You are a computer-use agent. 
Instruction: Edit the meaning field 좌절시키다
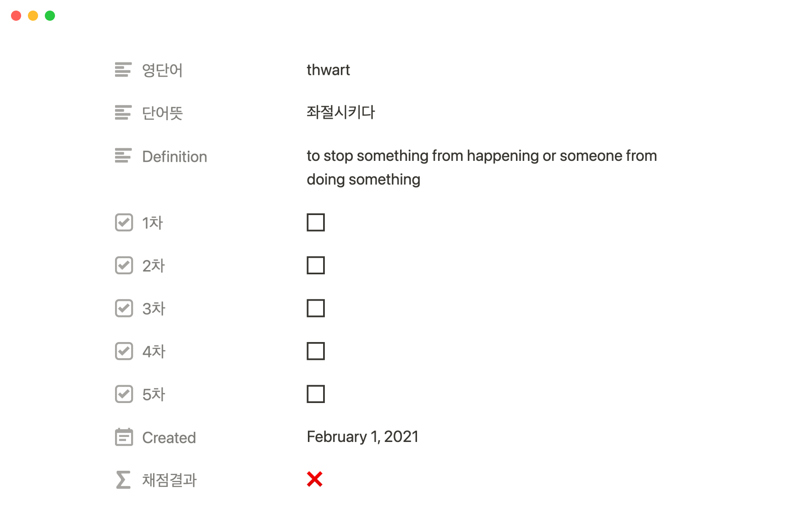tap(341, 113)
